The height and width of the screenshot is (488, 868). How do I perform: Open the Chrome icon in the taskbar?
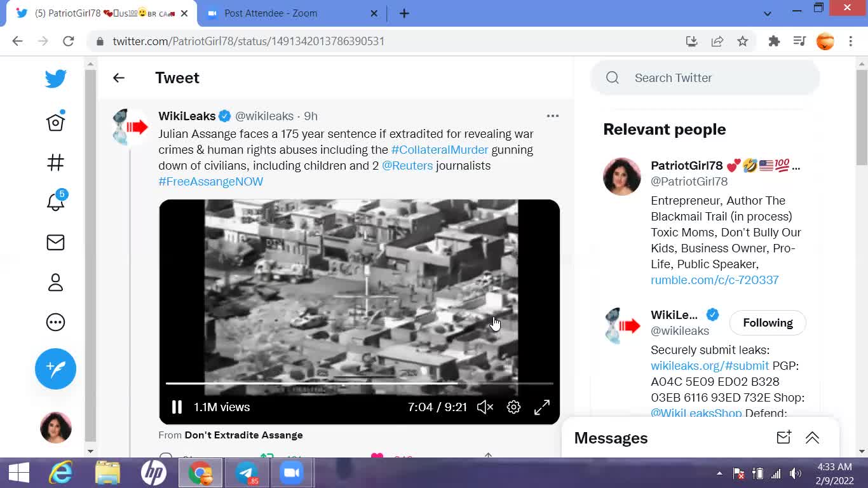pyautogui.click(x=200, y=473)
